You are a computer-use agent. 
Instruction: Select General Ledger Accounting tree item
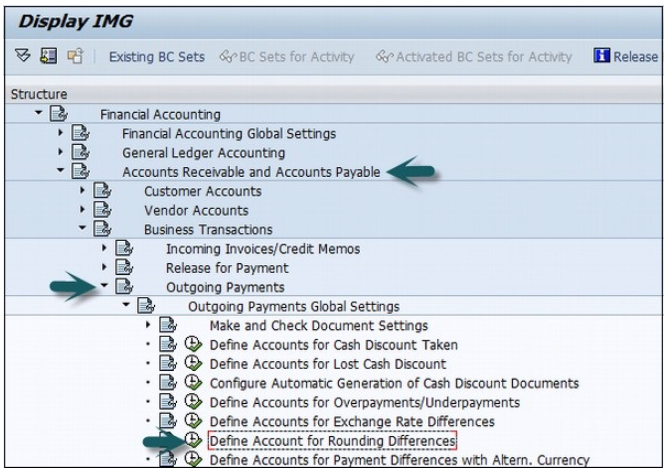coord(203,153)
